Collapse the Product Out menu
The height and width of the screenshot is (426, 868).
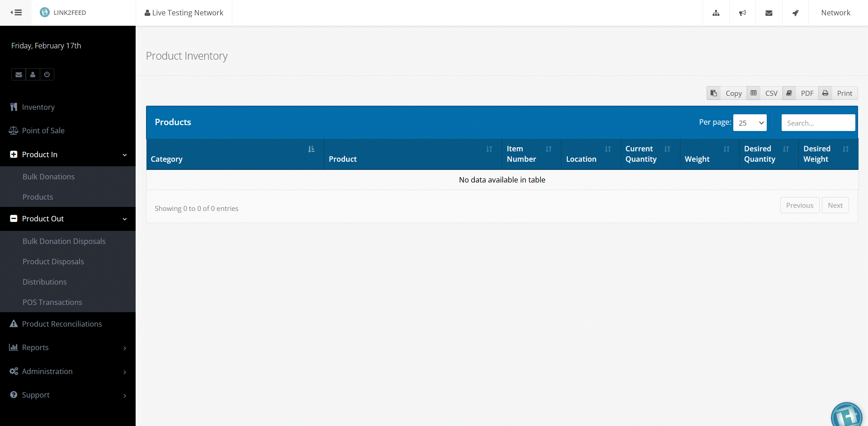pyautogui.click(x=68, y=219)
